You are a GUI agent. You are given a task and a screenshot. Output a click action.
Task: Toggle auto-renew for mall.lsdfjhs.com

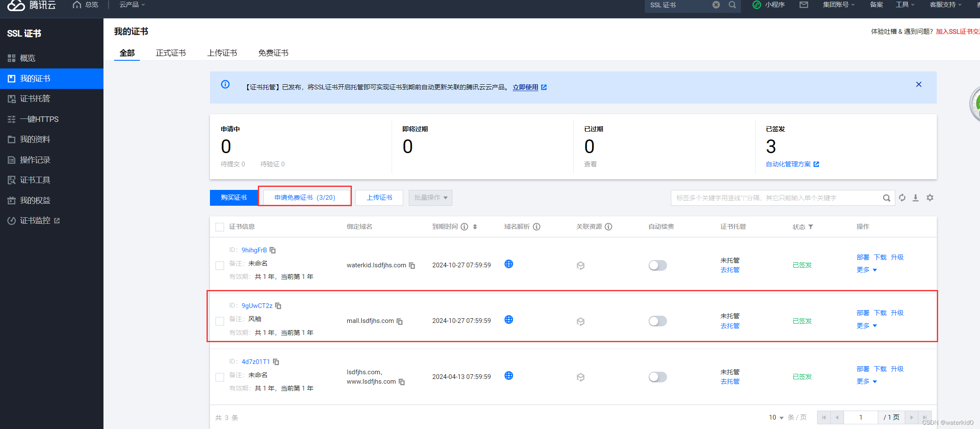658,321
